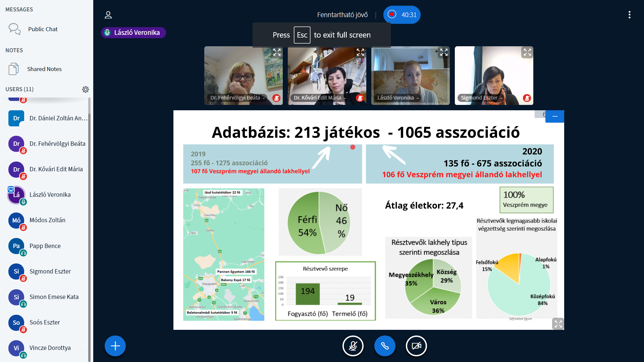Toggle the recording indicator button

pyautogui.click(x=401, y=15)
